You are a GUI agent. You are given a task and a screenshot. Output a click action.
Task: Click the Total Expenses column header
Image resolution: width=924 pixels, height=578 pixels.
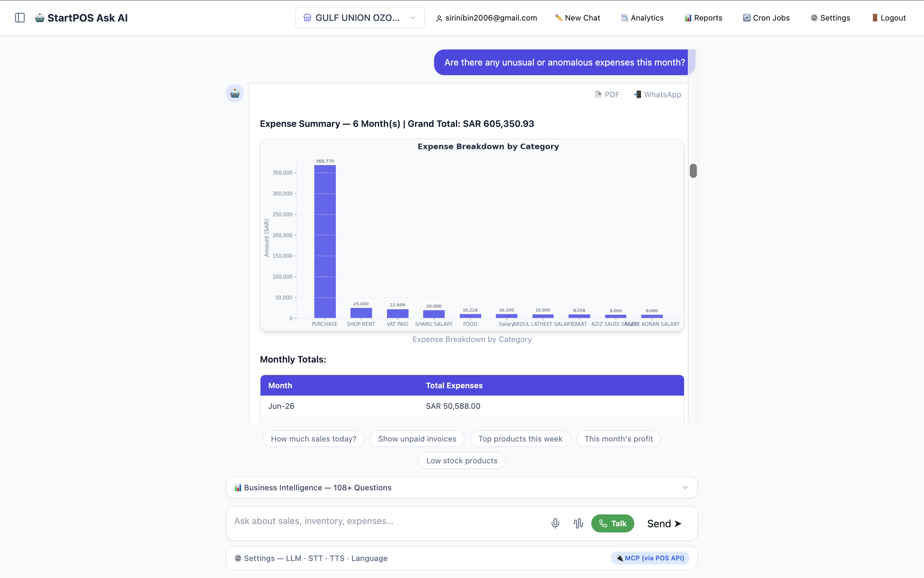454,385
